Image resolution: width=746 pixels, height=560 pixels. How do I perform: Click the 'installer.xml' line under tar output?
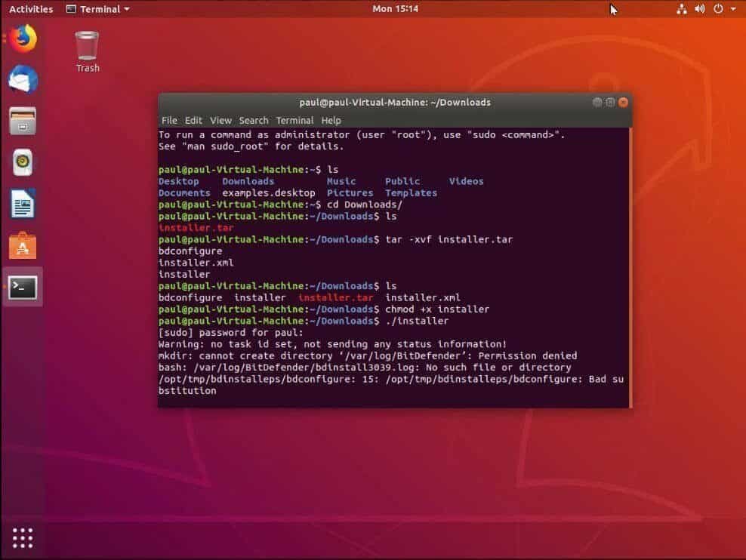(x=196, y=263)
